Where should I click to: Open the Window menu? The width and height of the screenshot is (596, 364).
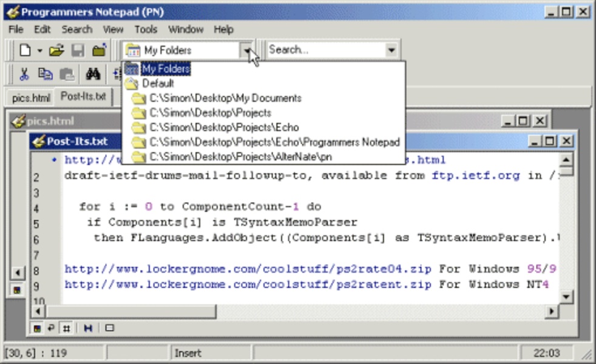186,29
